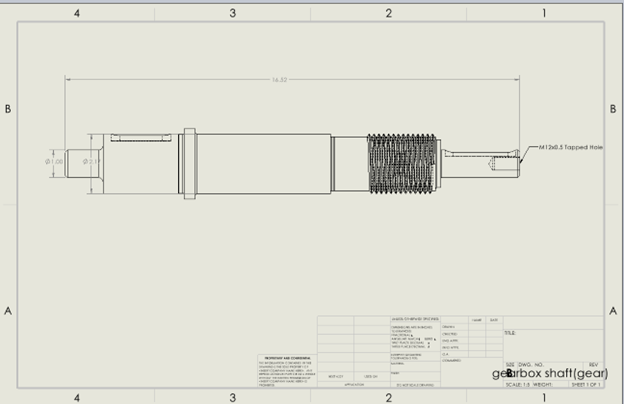Click the SHEET 1 OF 1 field
Viewport: 624px width, 404px height.
pyautogui.click(x=585, y=385)
